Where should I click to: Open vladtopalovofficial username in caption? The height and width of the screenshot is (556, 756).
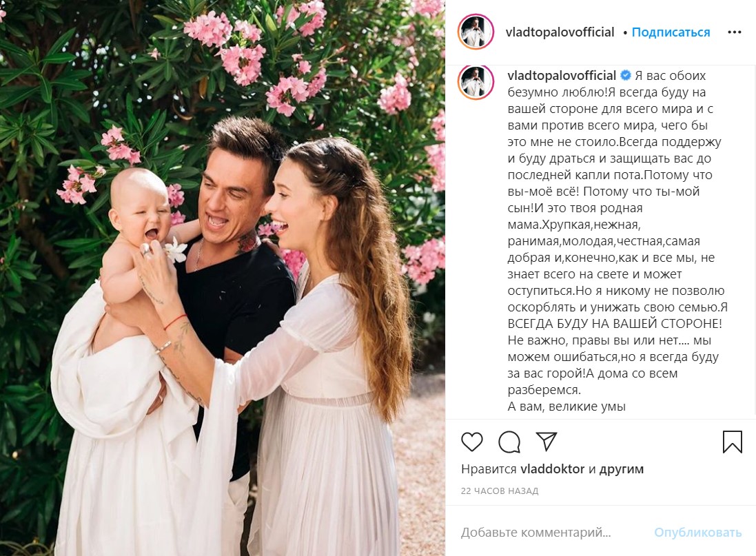coord(562,76)
